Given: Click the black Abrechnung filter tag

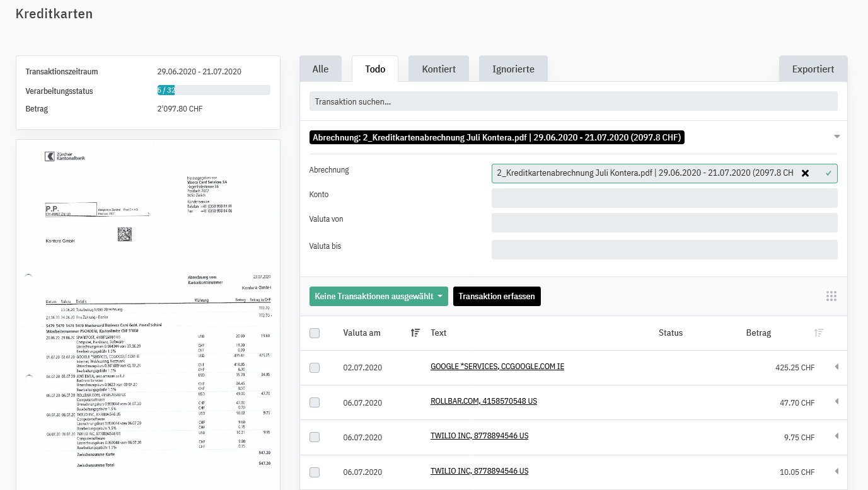Looking at the screenshot, I should pos(497,137).
